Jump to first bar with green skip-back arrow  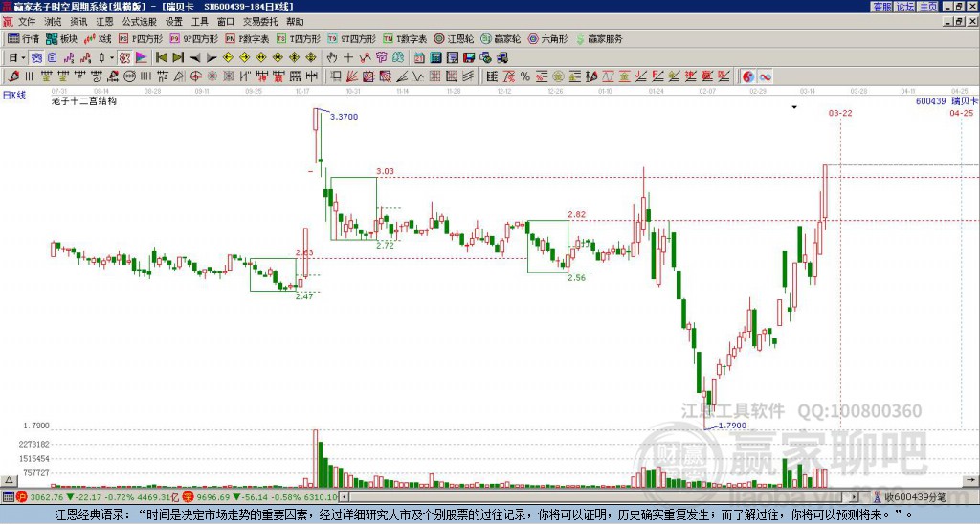[x=161, y=57]
